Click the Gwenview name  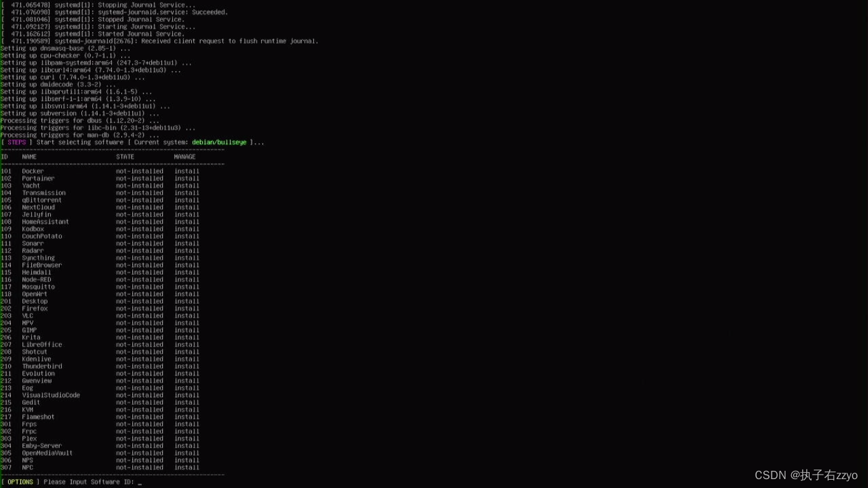(x=37, y=381)
